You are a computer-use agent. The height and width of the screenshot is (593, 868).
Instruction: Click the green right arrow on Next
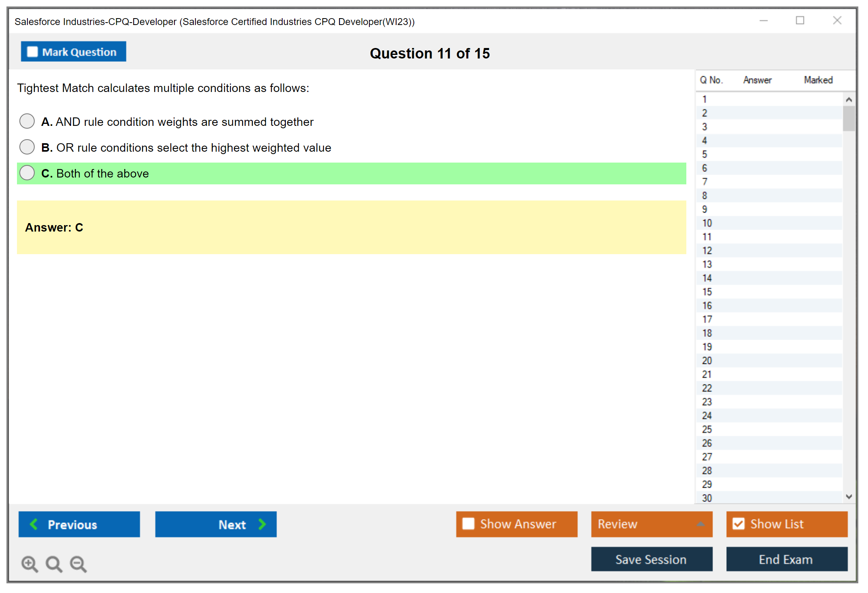click(262, 524)
